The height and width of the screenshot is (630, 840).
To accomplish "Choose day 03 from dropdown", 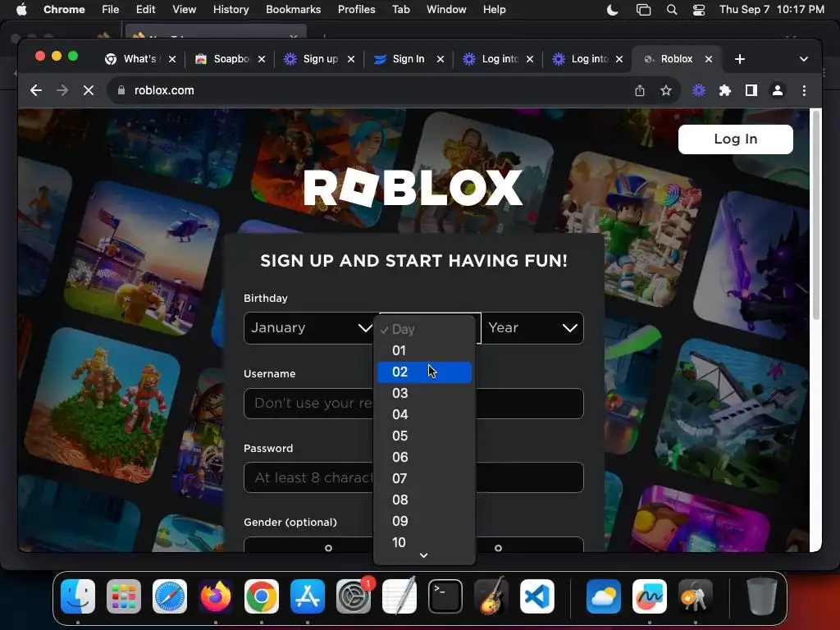I will 424,393.
